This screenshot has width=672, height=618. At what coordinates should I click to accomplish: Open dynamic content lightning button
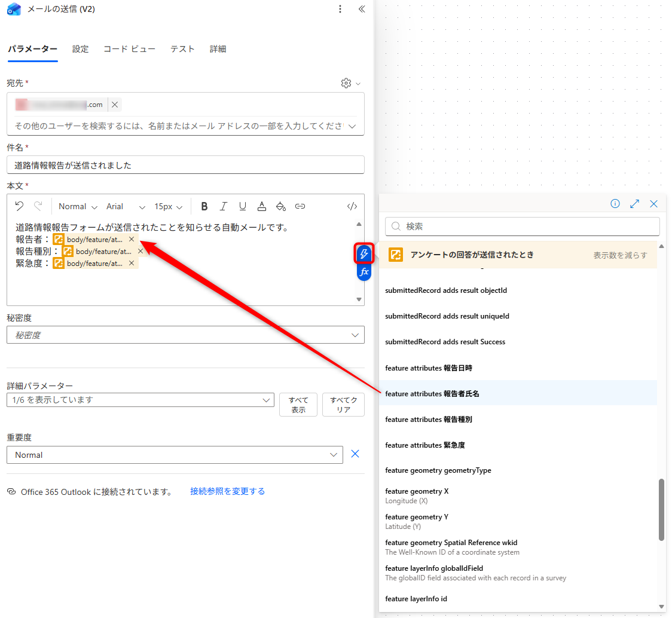click(x=364, y=253)
